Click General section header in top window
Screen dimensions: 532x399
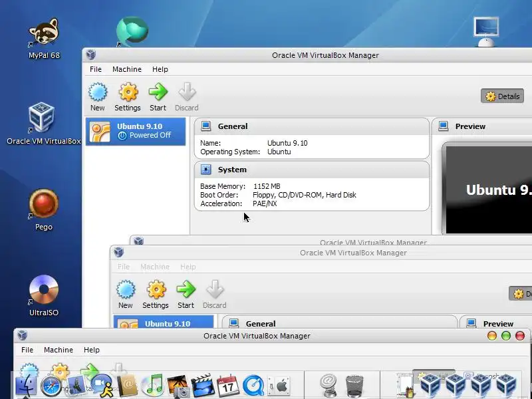pos(312,126)
